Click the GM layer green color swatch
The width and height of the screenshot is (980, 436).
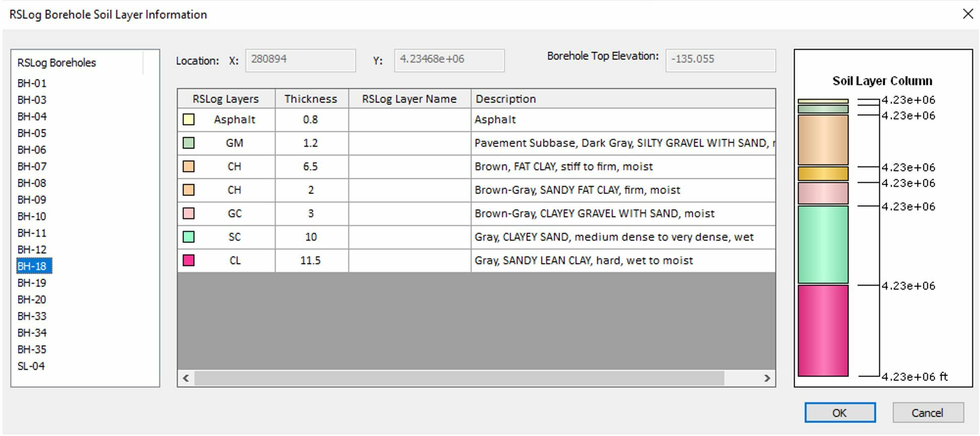click(189, 143)
